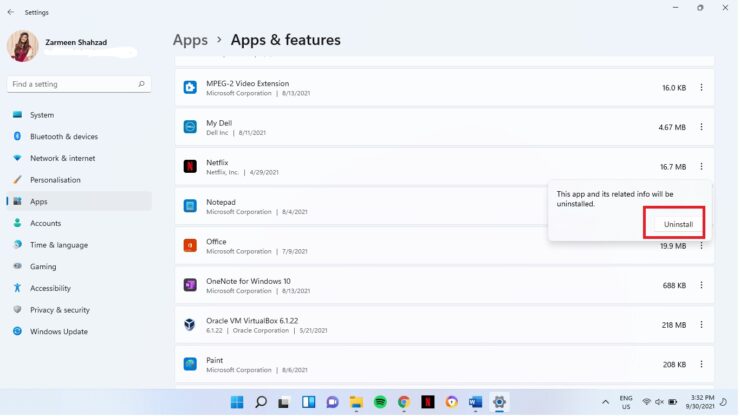This screenshot has height=416, width=740.
Task: Open Time & language settings
Action: point(79,245)
